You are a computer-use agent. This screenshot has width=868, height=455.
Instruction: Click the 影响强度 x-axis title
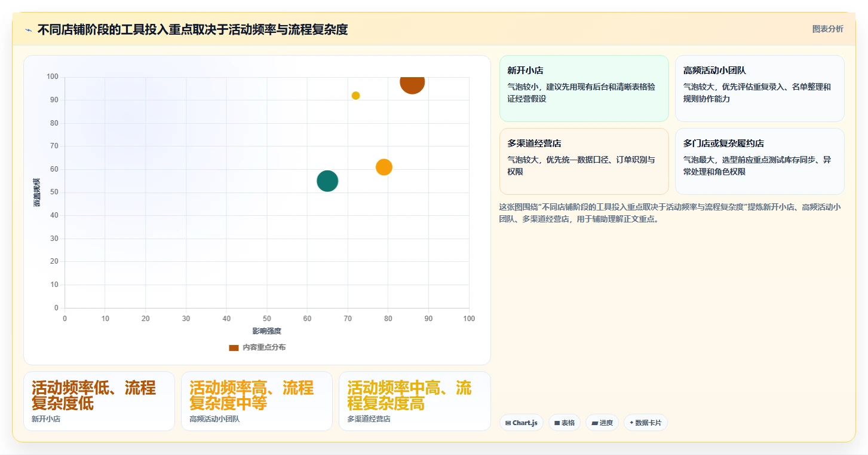click(x=266, y=331)
